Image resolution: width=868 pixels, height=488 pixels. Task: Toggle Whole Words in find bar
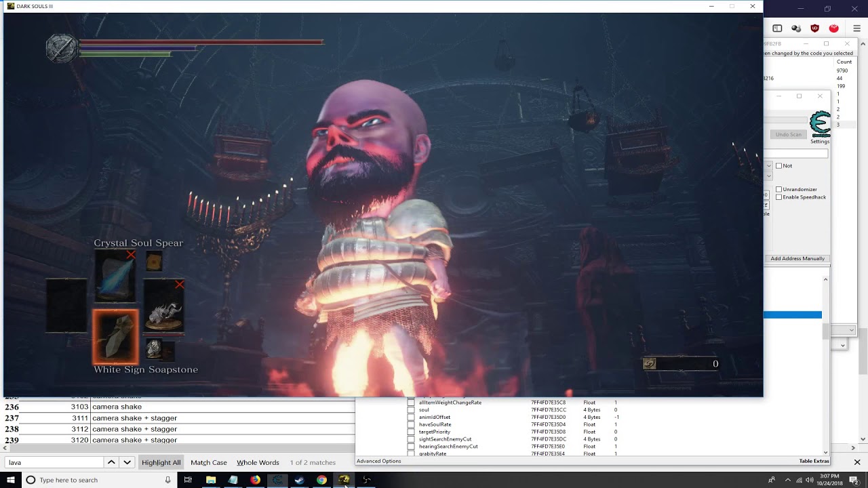[x=258, y=462]
